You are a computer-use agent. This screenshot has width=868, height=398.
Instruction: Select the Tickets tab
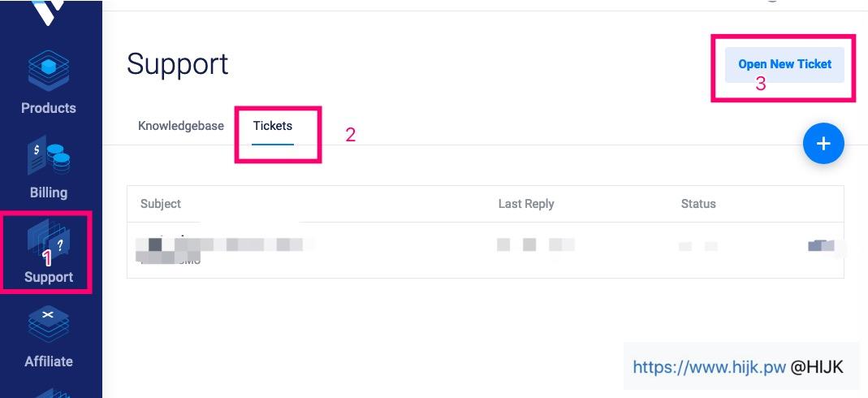point(272,126)
